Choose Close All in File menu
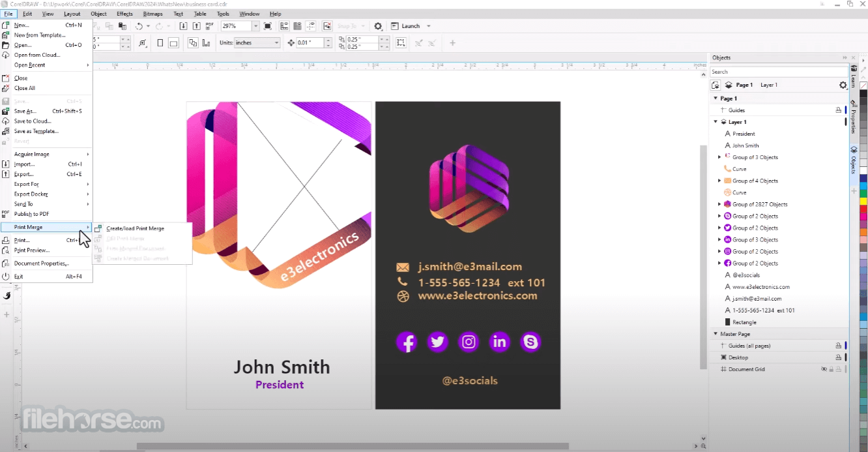 (x=46, y=88)
